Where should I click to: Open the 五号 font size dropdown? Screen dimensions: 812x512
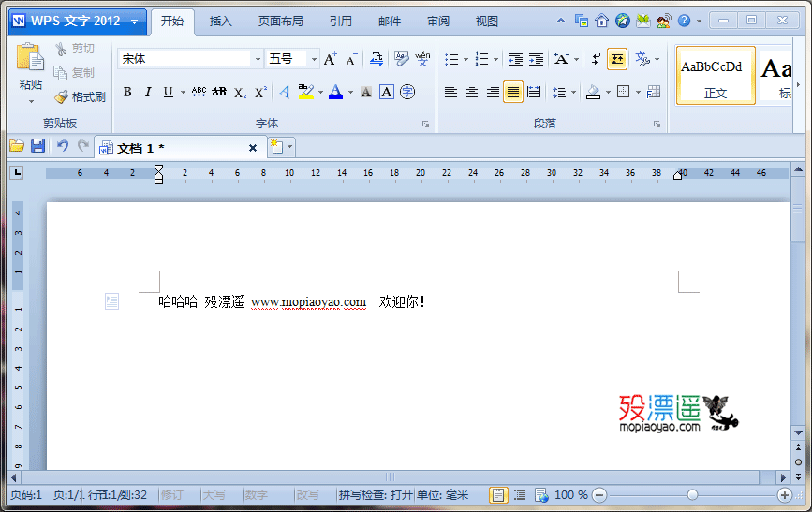point(314,59)
